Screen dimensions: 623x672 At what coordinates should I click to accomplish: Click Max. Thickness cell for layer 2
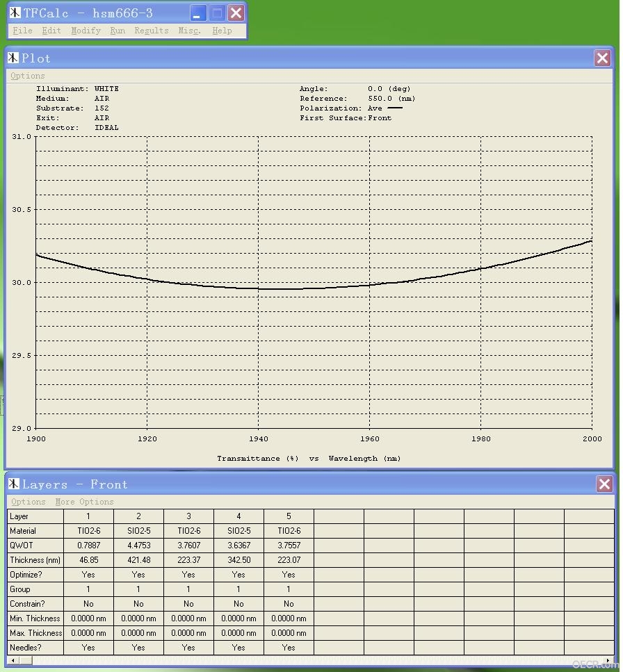(139, 632)
